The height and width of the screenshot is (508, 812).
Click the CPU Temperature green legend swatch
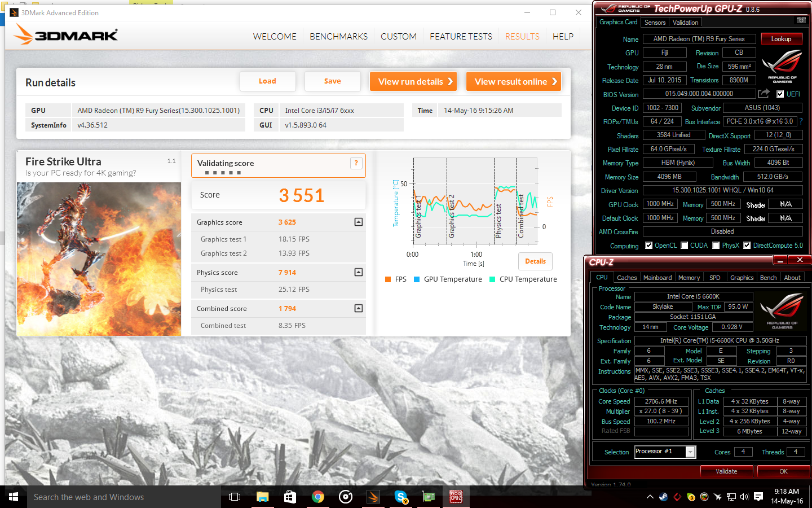pos(492,279)
